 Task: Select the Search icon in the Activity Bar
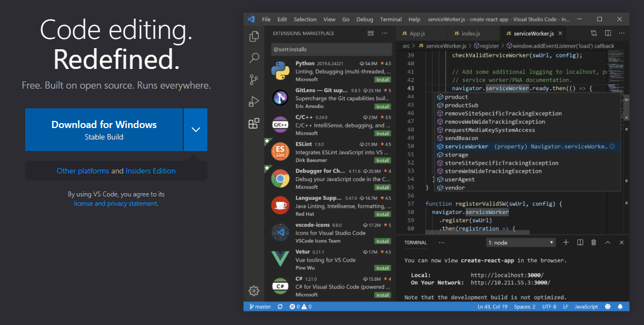(253, 57)
